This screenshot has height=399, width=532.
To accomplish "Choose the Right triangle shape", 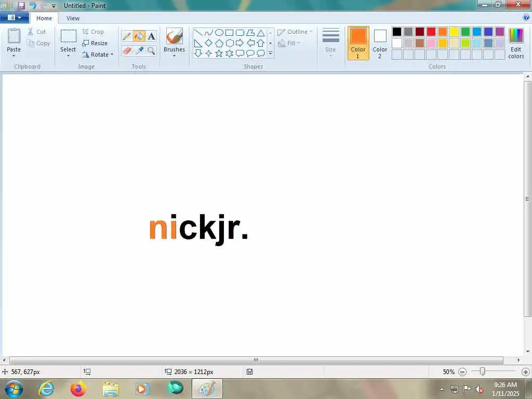I will pos(198,43).
